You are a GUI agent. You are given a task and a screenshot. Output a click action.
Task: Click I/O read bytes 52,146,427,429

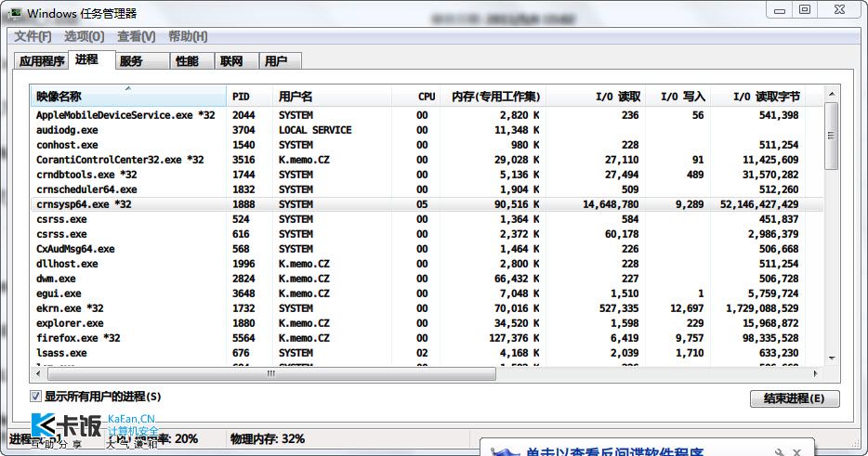pos(759,204)
